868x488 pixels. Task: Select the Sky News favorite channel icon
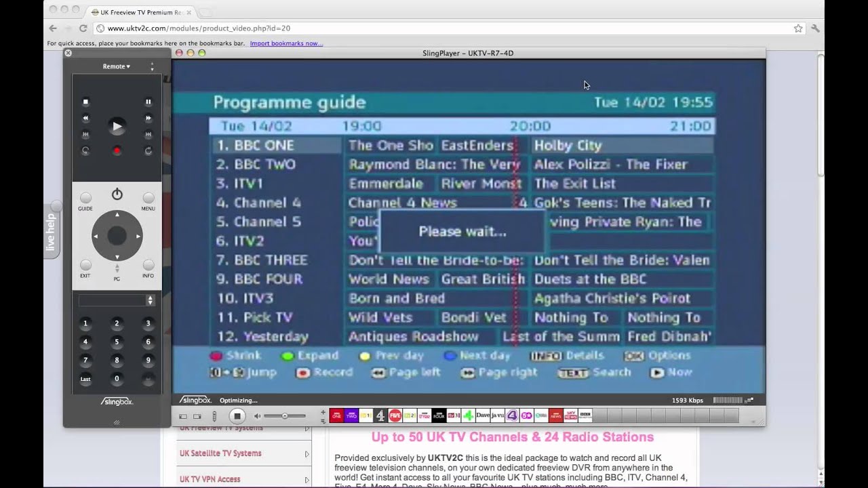click(x=570, y=415)
